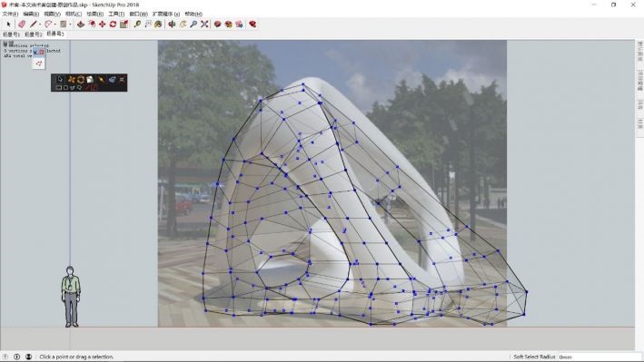Choose the Line pencil tool

(34, 24)
